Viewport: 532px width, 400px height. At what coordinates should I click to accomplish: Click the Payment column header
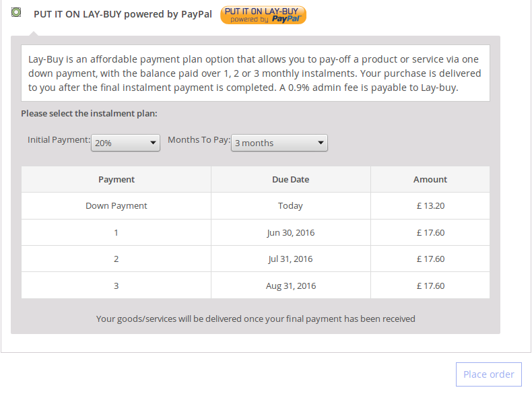117,180
